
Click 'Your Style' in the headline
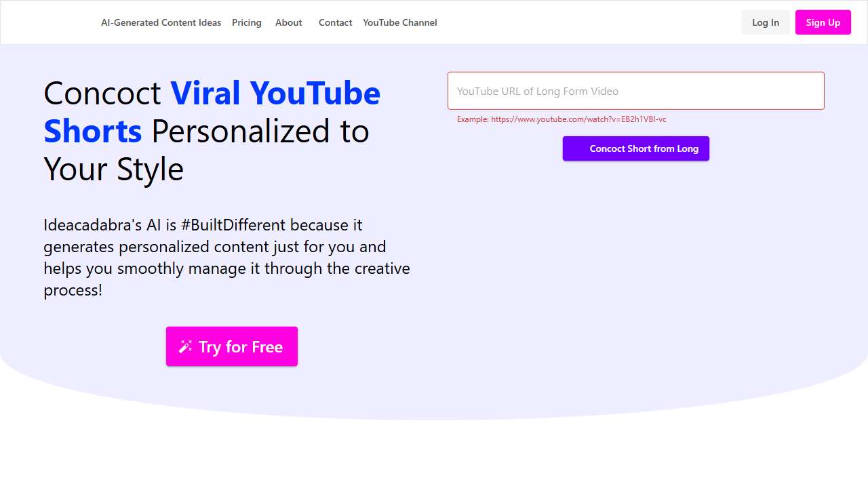113,169
